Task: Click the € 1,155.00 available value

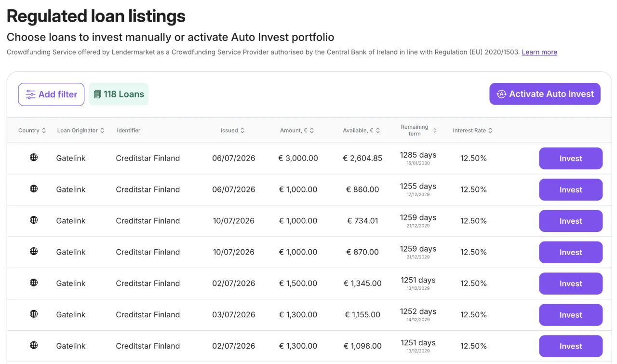Action: point(362,315)
